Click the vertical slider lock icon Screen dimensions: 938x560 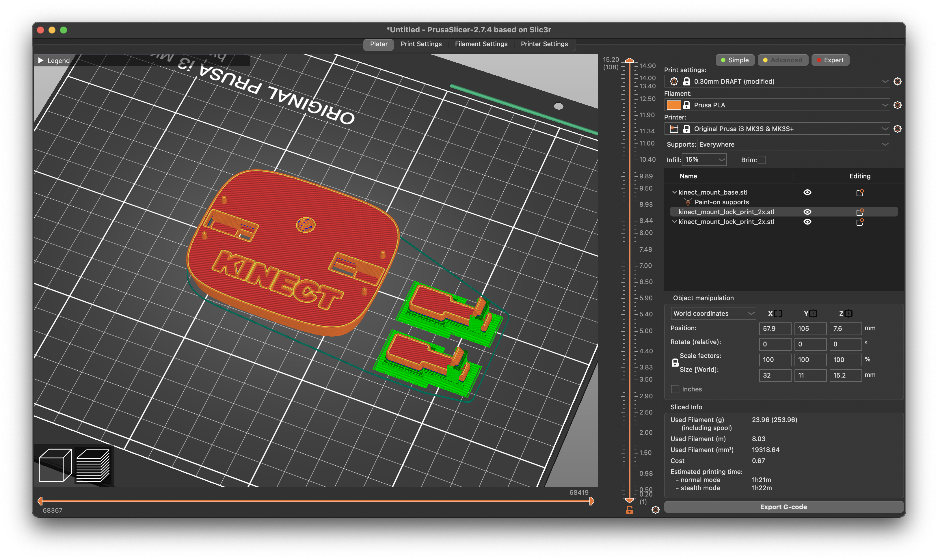point(629,510)
